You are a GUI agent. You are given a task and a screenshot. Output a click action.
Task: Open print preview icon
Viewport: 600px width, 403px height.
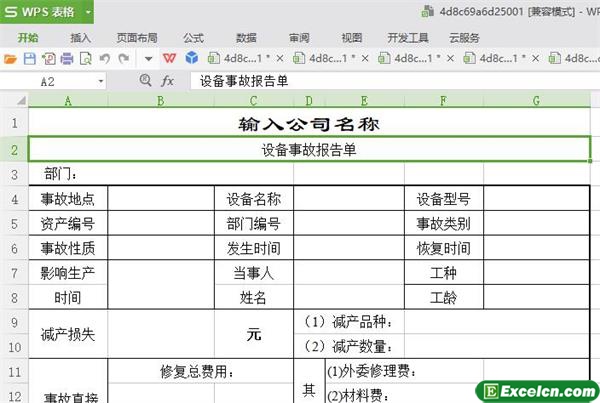[85, 59]
